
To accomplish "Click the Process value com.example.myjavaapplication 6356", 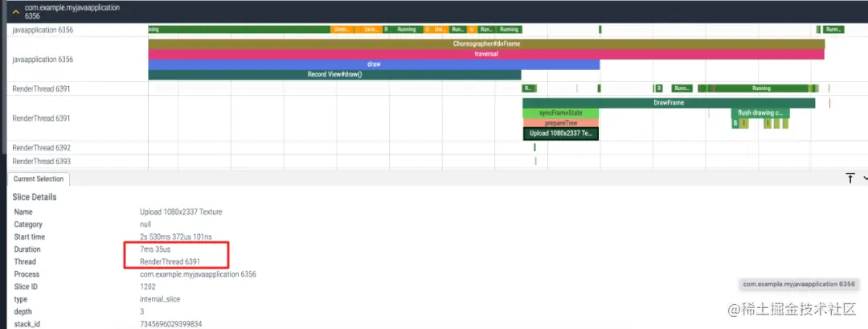I will pyautogui.click(x=199, y=274).
